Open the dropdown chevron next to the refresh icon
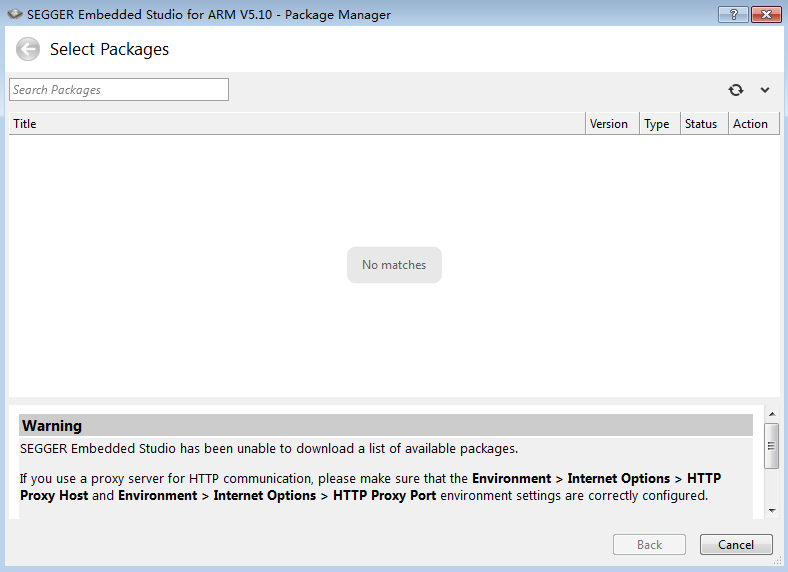This screenshot has height=572, width=788. point(765,90)
